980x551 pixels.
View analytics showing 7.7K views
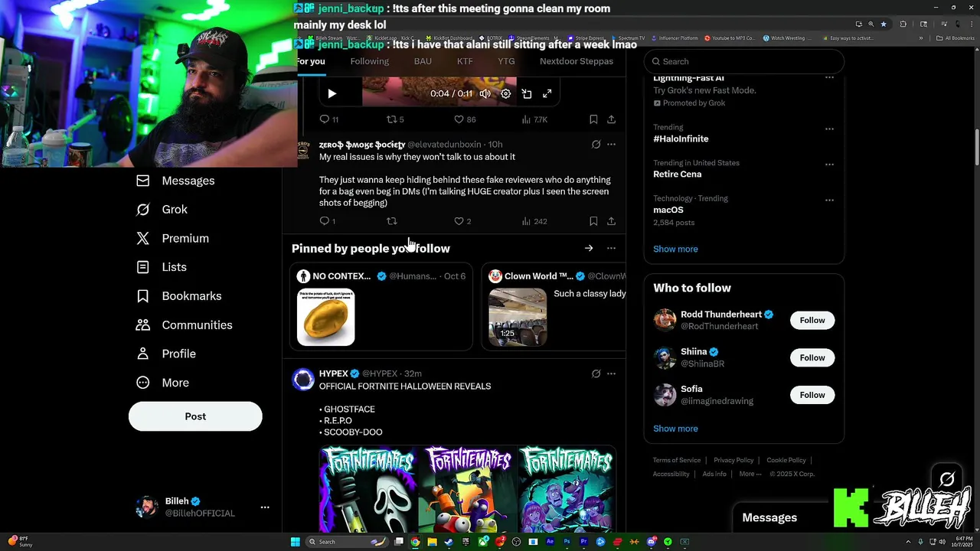tap(534, 119)
